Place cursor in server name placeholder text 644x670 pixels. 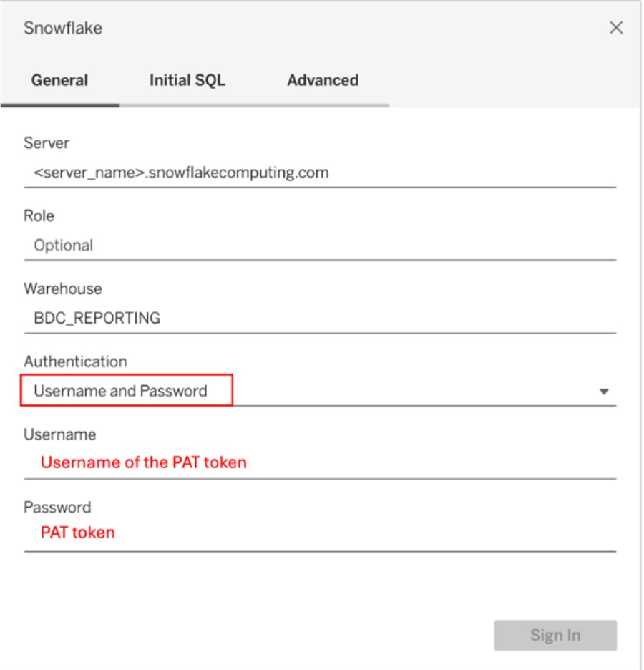coord(180,173)
